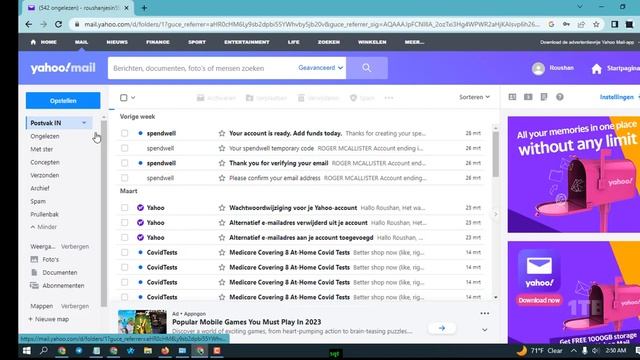The image size is (640, 360).
Task: Click the Archiveren toolbar icon
Action: point(200,98)
